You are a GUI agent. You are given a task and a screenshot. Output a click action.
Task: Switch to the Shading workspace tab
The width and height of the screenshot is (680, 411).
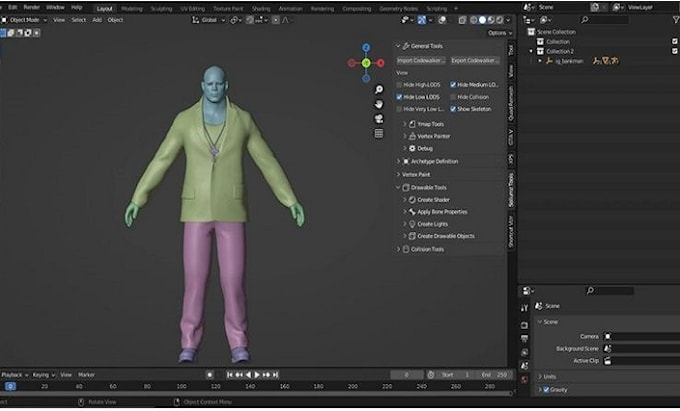[x=261, y=9]
